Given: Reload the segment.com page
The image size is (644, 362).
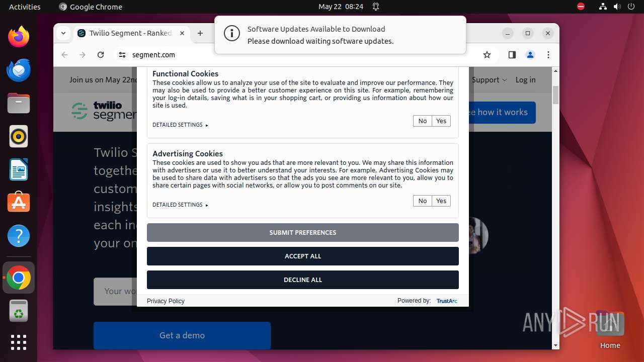Looking at the screenshot, I should tap(101, 55).
